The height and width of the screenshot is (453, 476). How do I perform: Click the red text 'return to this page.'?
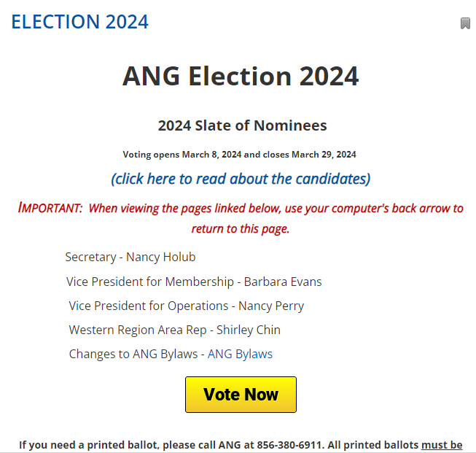[241, 228]
